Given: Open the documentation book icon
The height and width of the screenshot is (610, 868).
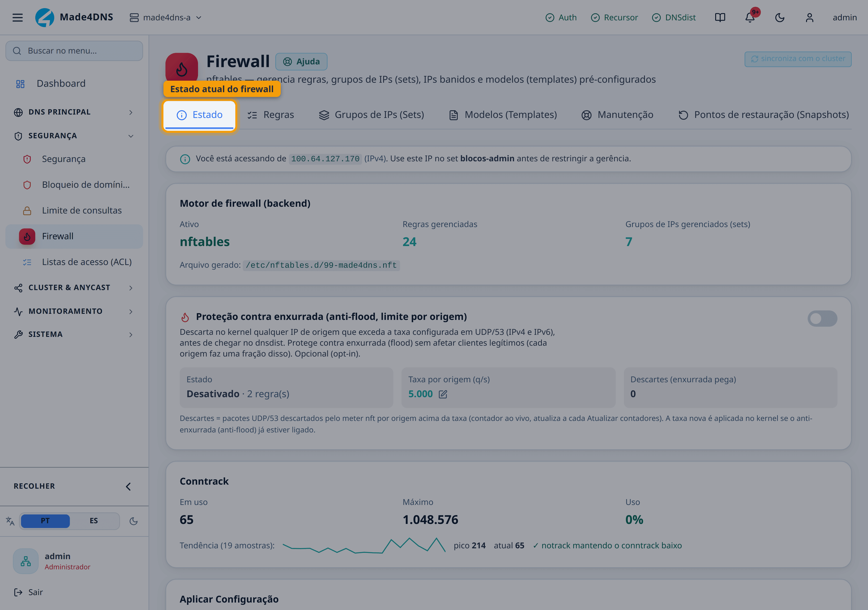Looking at the screenshot, I should [720, 17].
